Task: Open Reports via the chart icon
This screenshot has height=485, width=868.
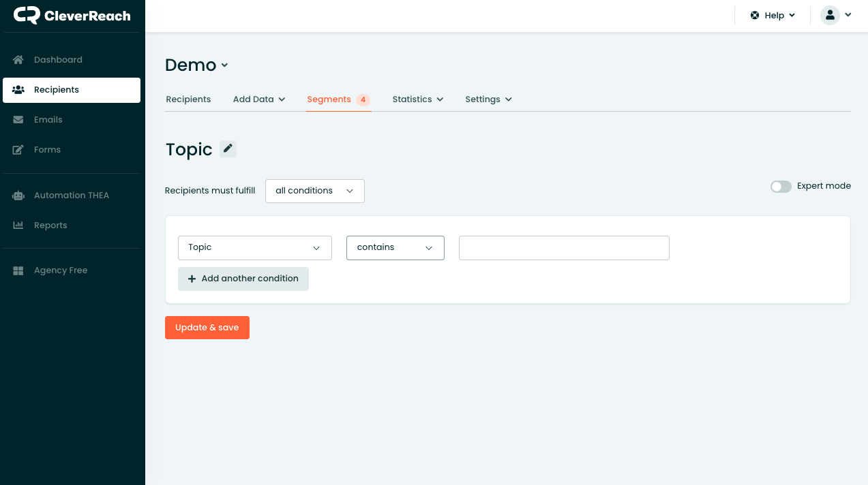Action: pyautogui.click(x=18, y=225)
